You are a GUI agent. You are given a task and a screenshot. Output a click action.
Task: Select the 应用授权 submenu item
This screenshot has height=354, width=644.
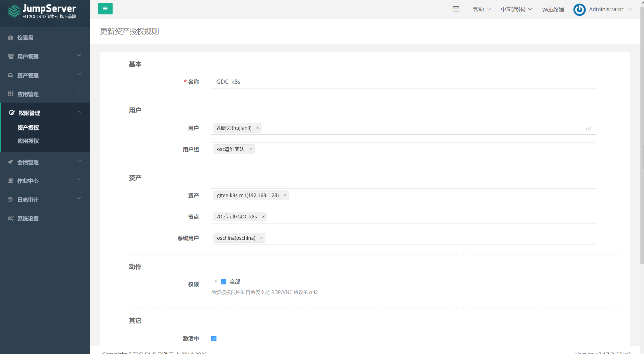pos(28,141)
